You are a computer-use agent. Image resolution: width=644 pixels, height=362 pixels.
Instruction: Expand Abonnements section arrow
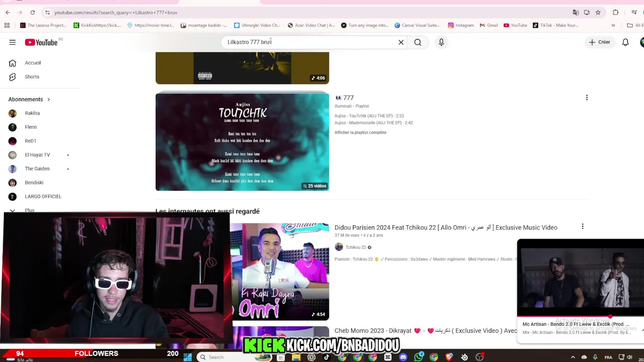pos(48,100)
